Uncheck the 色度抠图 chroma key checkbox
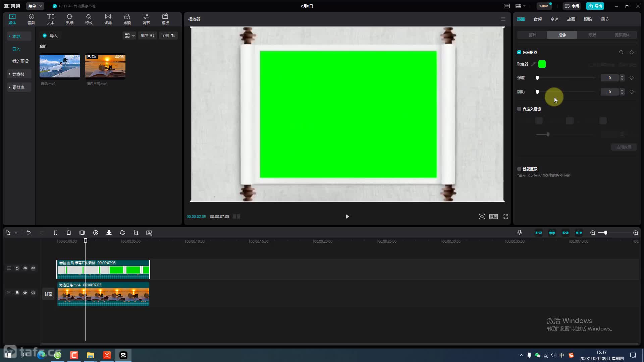Viewport: 644px width, 362px height. 519,52
